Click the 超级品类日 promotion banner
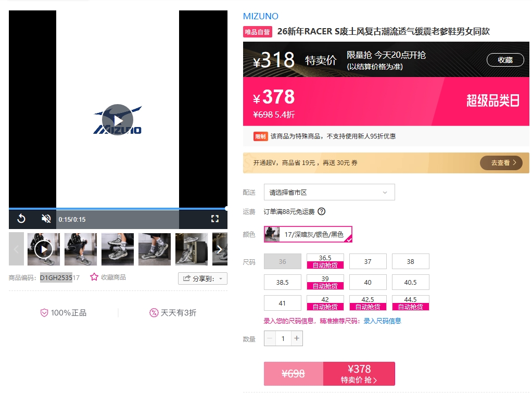This screenshot has height=393, width=532. pos(492,101)
